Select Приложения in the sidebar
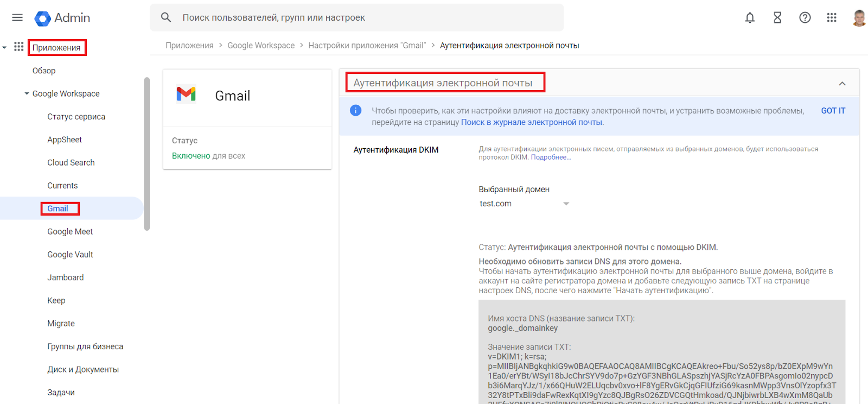868x404 pixels. click(x=56, y=48)
